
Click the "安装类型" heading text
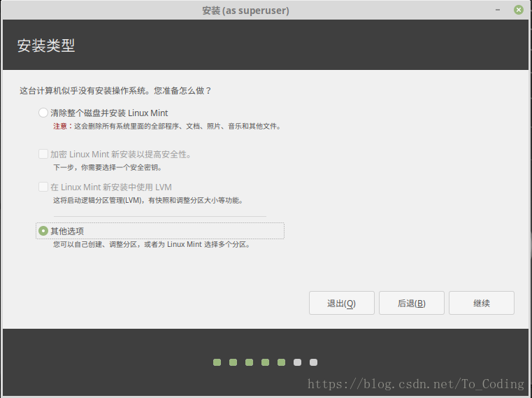click(46, 45)
